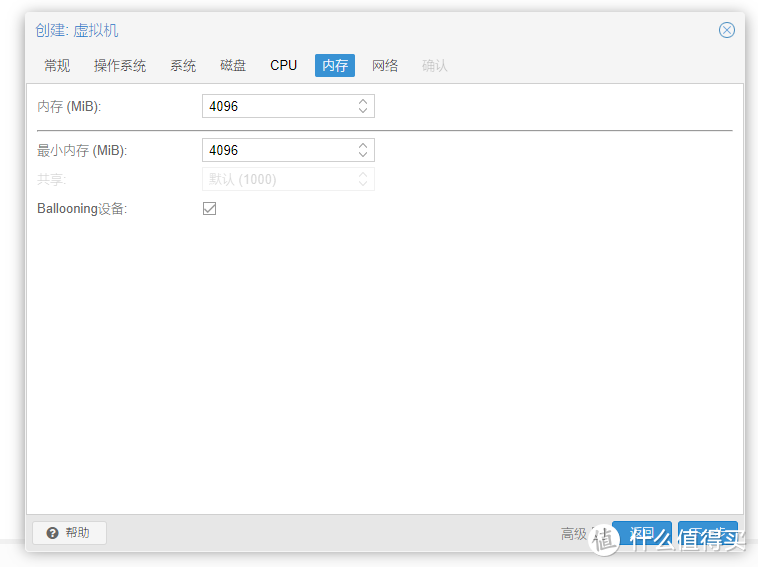
Task: Go to the 系统 tab
Action: (x=183, y=65)
